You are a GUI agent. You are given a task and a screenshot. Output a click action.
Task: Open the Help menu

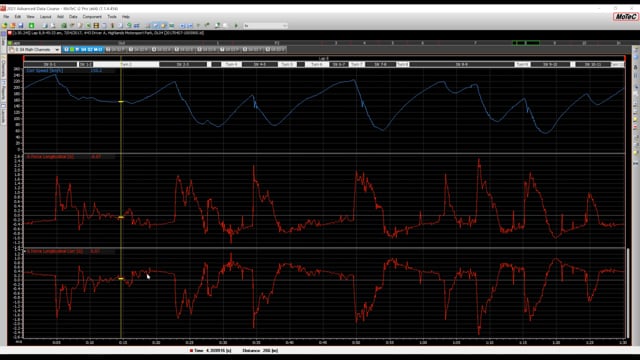click(126, 17)
